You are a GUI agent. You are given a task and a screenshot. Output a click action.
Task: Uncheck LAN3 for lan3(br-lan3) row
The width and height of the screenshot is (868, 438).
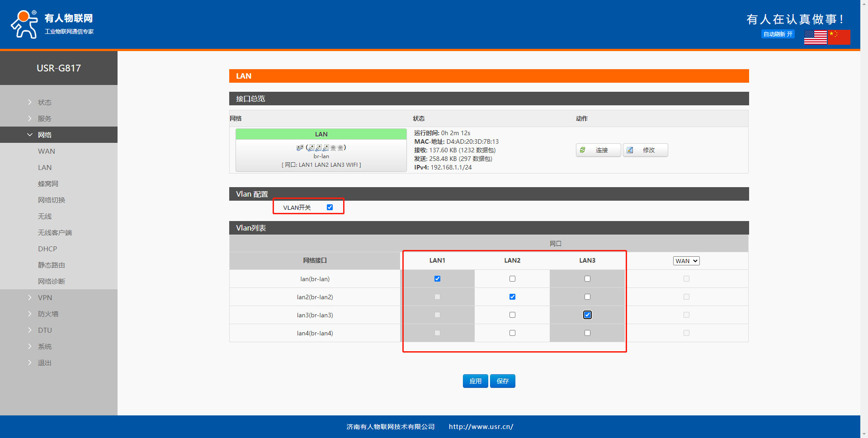pos(587,315)
